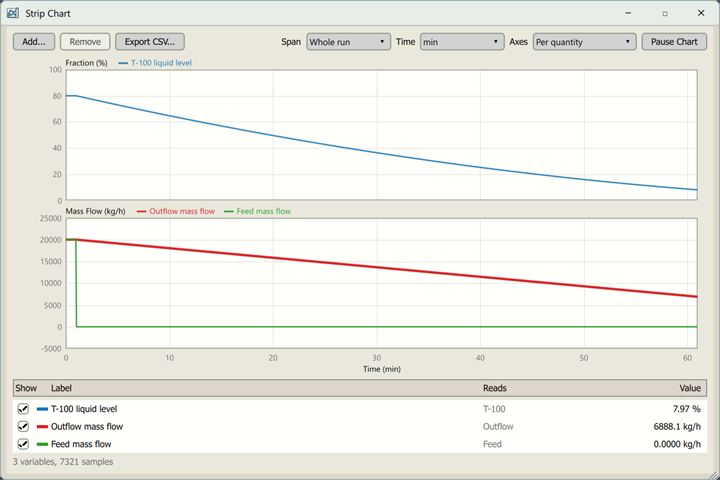This screenshot has height=480, width=720.
Task: Click the Mass Flow (kg/h) axis title
Action: pyautogui.click(x=96, y=211)
